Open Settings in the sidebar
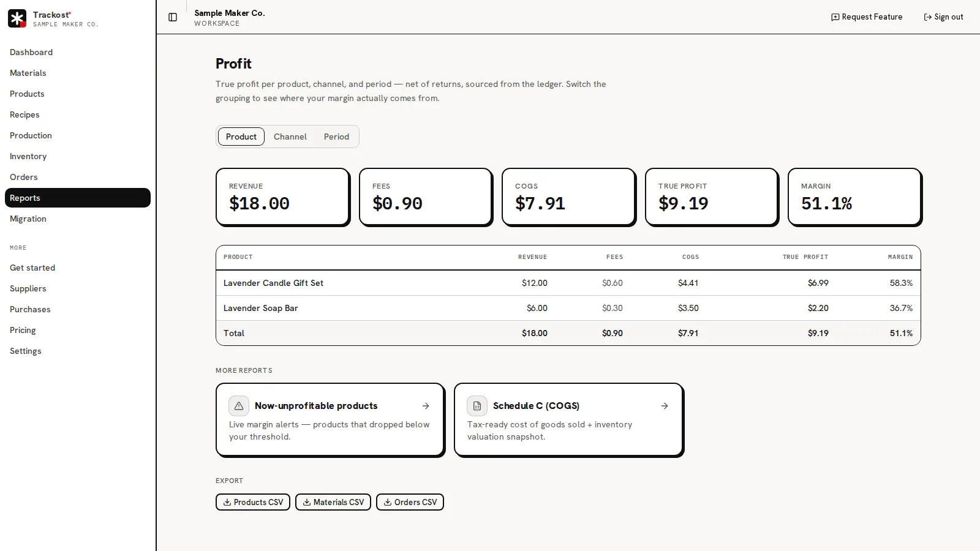The image size is (980, 551). [x=78, y=351]
